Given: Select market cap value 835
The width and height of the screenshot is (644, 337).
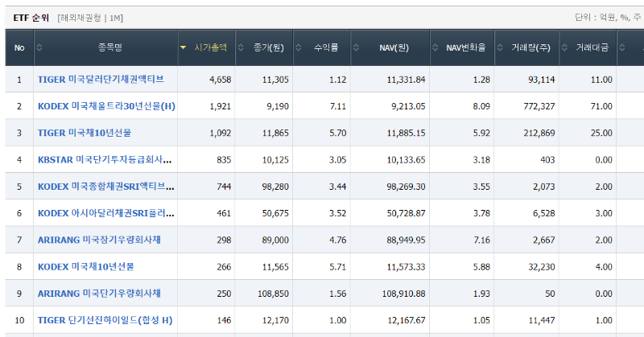Looking at the screenshot, I should [x=225, y=160].
